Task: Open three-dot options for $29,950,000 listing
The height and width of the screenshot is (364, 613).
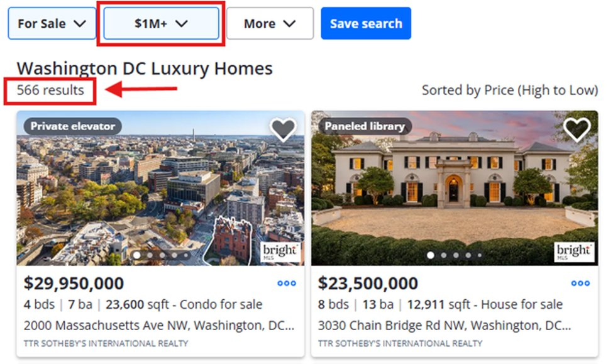Action: pos(287,284)
